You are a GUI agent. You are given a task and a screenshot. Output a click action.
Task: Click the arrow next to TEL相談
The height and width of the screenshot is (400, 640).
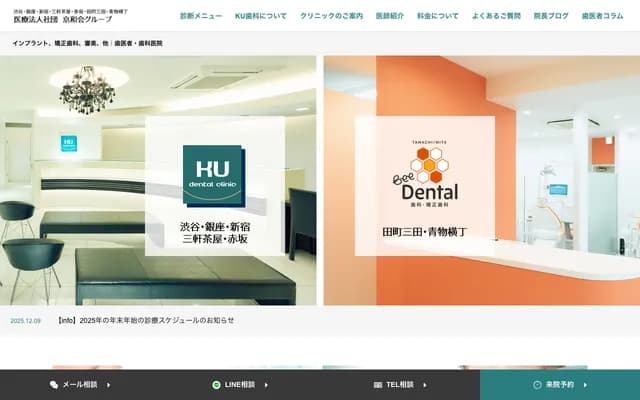click(425, 385)
